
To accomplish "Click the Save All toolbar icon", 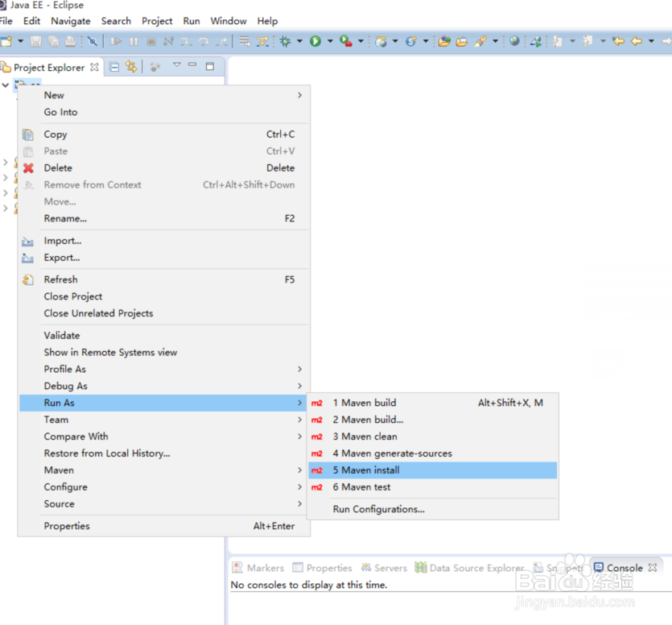I will [x=54, y=42].
